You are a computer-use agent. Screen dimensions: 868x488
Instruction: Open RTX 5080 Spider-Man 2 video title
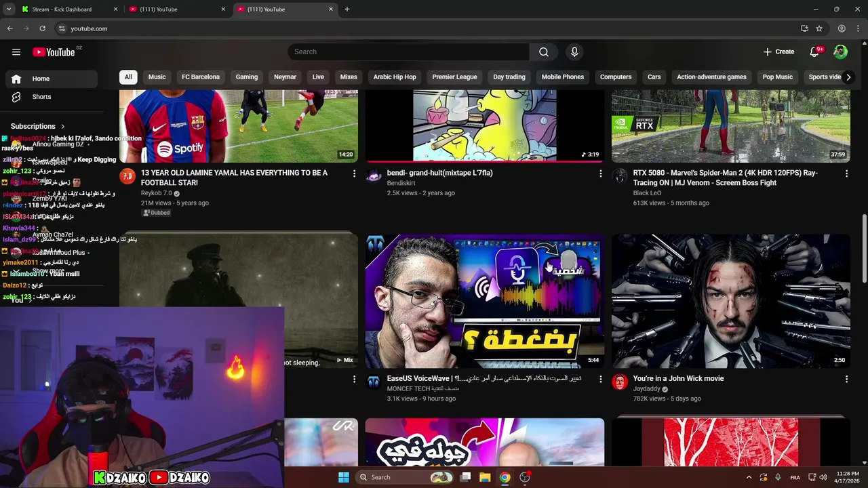point(726,178)
